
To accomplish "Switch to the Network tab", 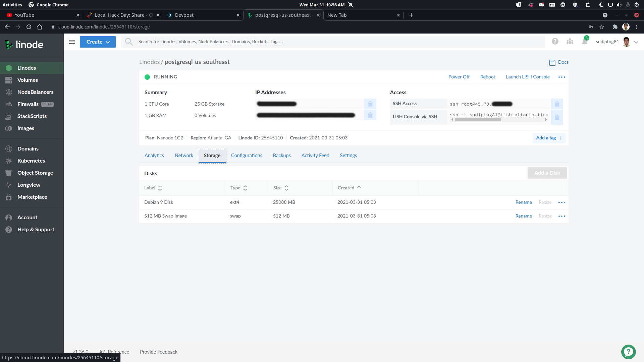I will (x=184, y=156).
